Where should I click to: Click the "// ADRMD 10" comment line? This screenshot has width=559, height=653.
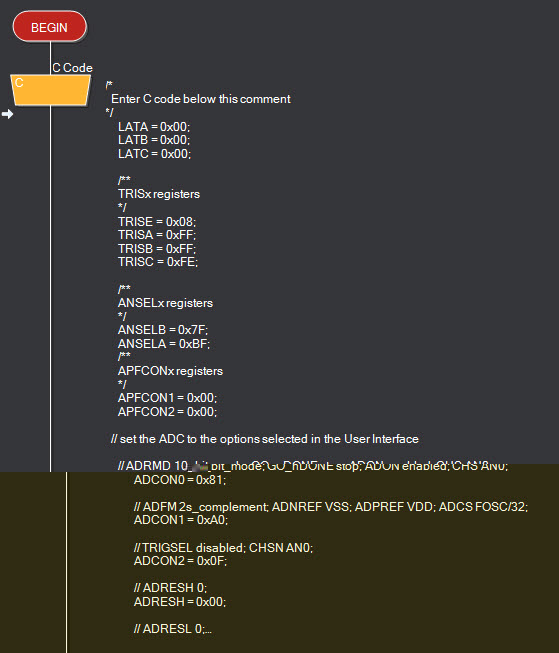coord(313,466)
